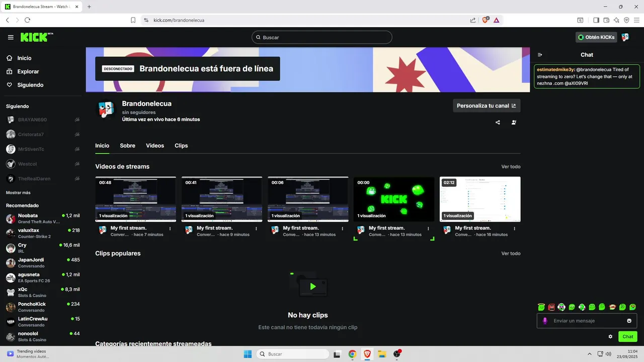The width and height of the screenshot is (644, 362).
Task: Open chat settings gear icon
Action: 610,336
